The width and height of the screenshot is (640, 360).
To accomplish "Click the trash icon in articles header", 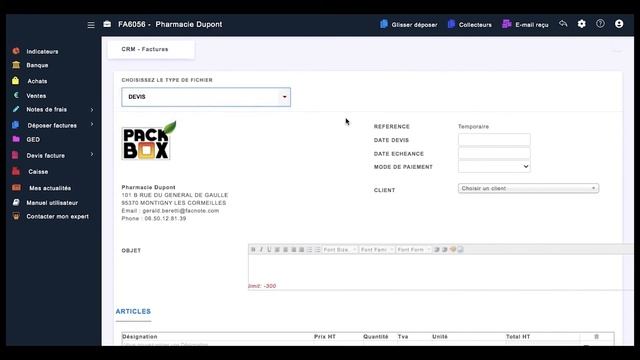I will [x=596, y=337].
